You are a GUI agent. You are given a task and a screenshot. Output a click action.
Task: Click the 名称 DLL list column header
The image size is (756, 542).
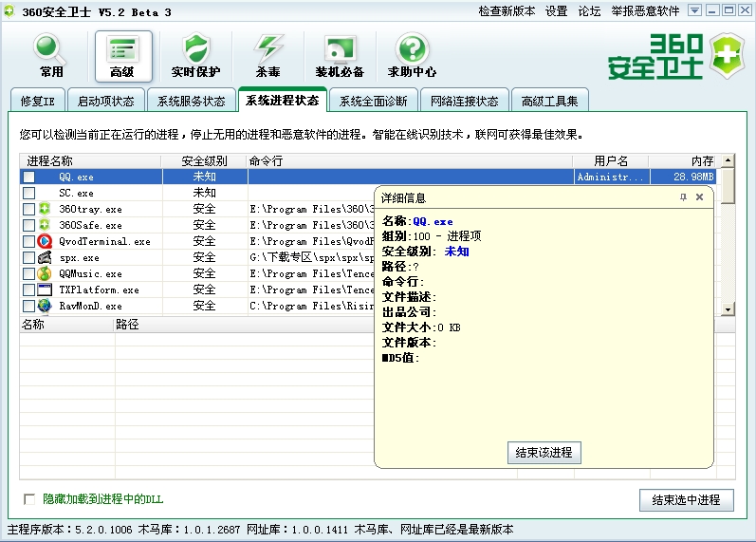click(67, 325)
